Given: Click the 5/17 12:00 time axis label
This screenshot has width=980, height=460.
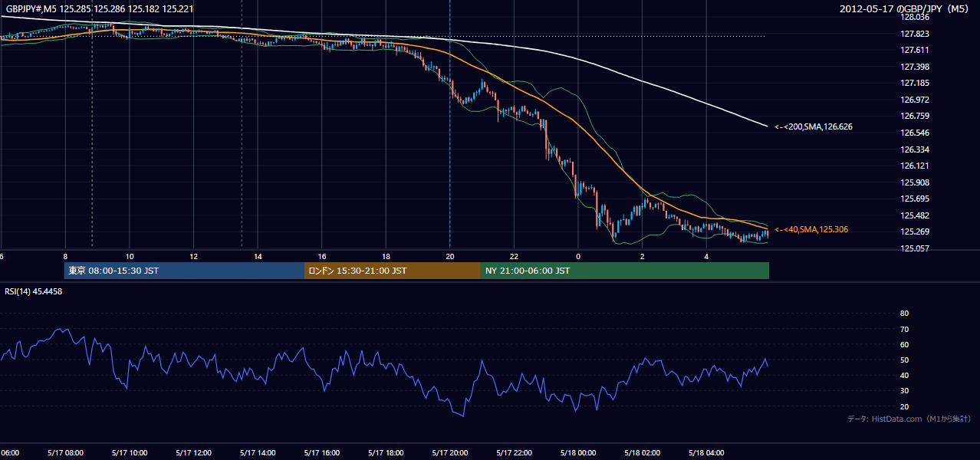Looking at the screenshot, I should click(193, 453).
